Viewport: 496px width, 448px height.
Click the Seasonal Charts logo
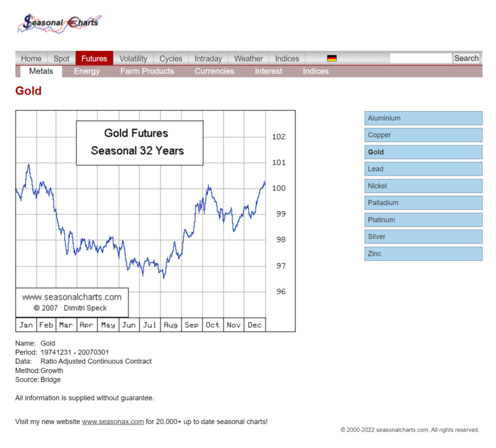pos(59,23)
